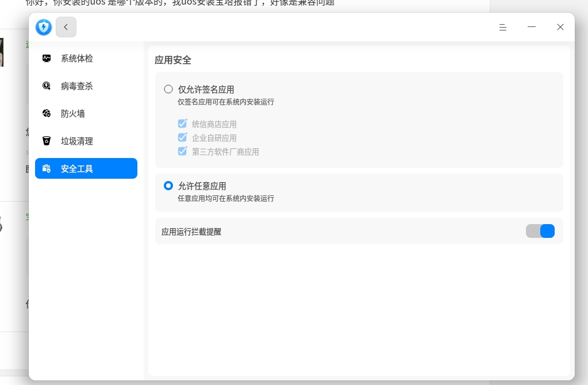Click the back arrow button
588x385 pixels.
coord(66,27)
